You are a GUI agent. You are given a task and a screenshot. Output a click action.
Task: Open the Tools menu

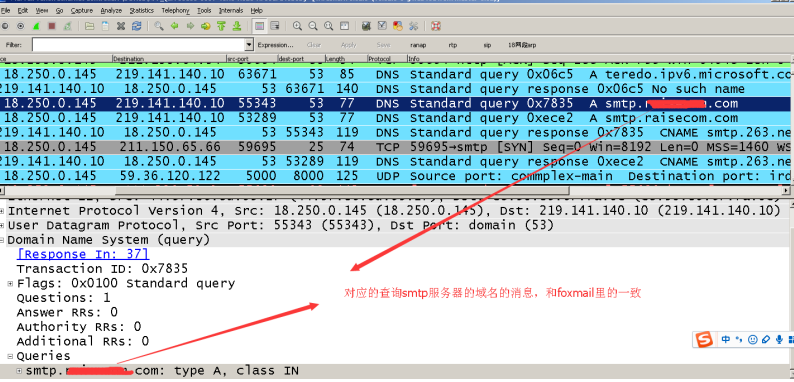click(204, 10)
